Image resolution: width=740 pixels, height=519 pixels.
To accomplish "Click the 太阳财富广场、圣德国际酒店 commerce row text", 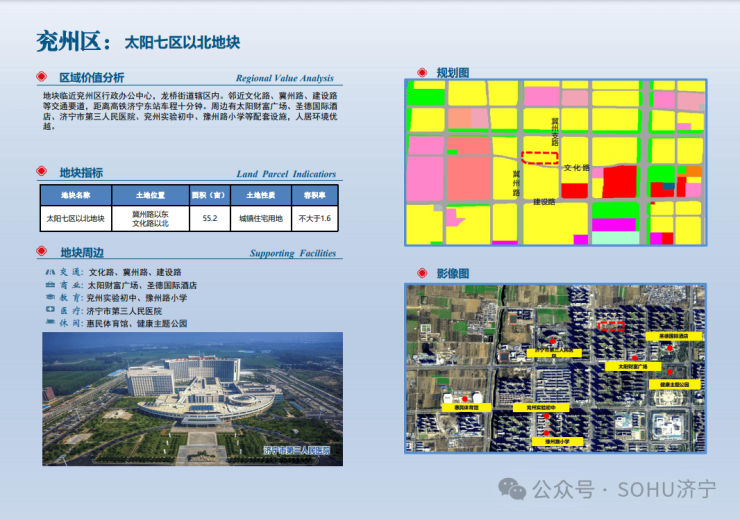I will click(142, 285).
